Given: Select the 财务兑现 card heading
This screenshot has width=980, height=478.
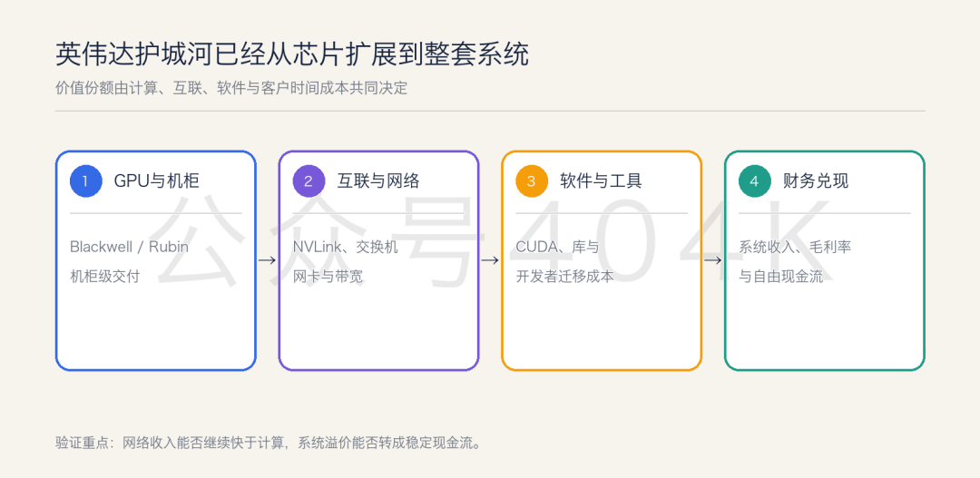Looking at the screenshot, I should (816, 181).
